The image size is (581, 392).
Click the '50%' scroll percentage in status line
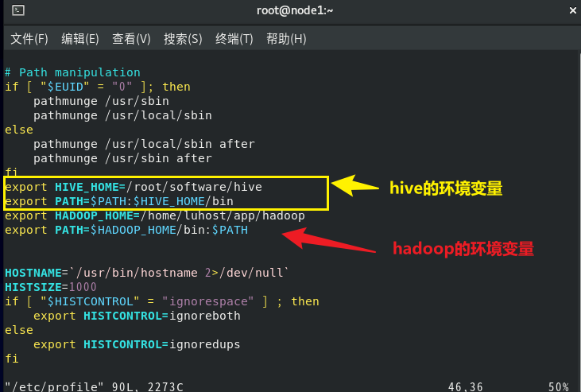pos(559,386)
